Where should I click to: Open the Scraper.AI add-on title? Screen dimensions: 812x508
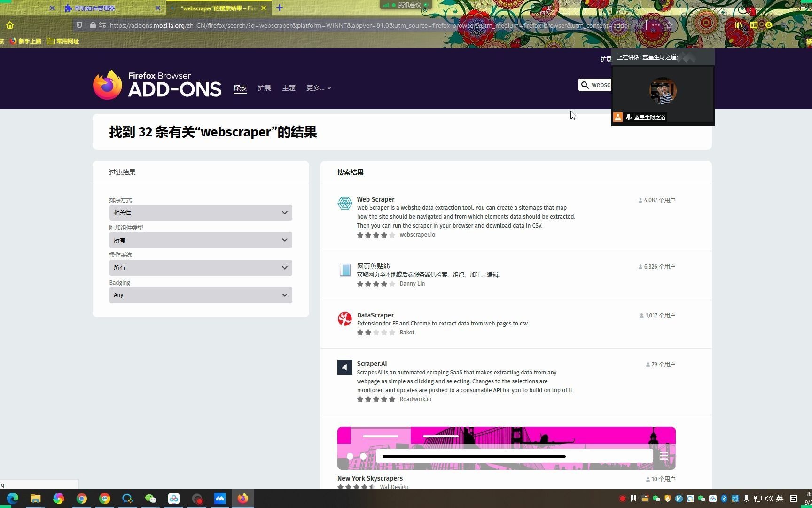pyautogui.click(x=372, y=364)
